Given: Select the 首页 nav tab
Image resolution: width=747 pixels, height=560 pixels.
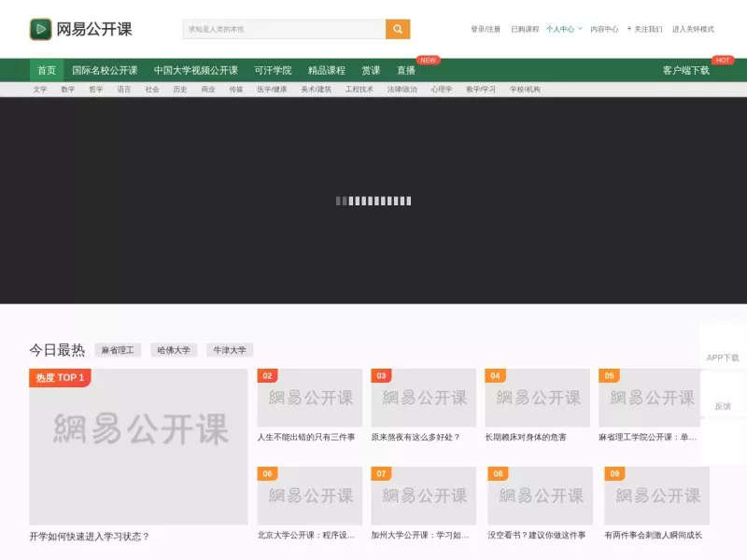Looking at the screenshot, I should tap(47, 71).
